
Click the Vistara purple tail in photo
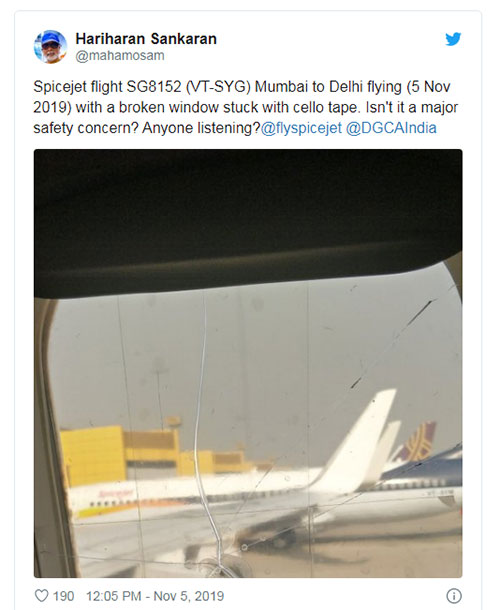416,442
